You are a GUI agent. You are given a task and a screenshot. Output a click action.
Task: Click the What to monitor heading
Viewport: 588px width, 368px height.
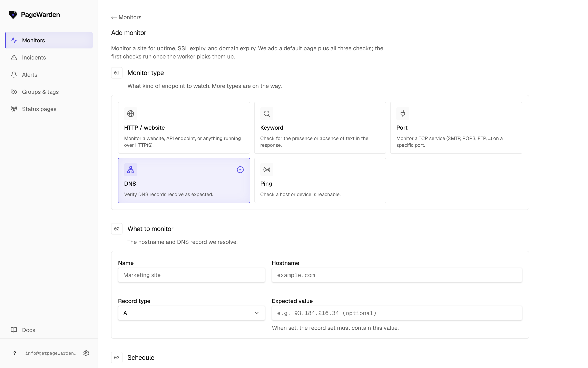coord(150,229)
